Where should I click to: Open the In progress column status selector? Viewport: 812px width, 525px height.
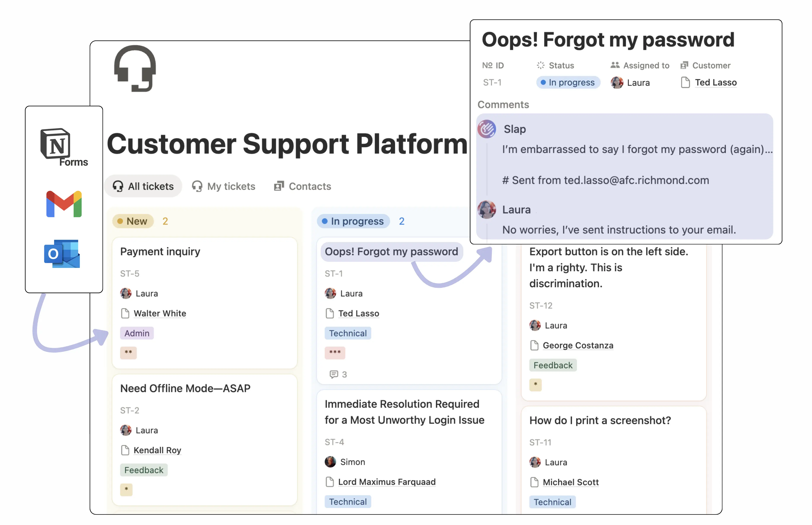pos(353,221)
